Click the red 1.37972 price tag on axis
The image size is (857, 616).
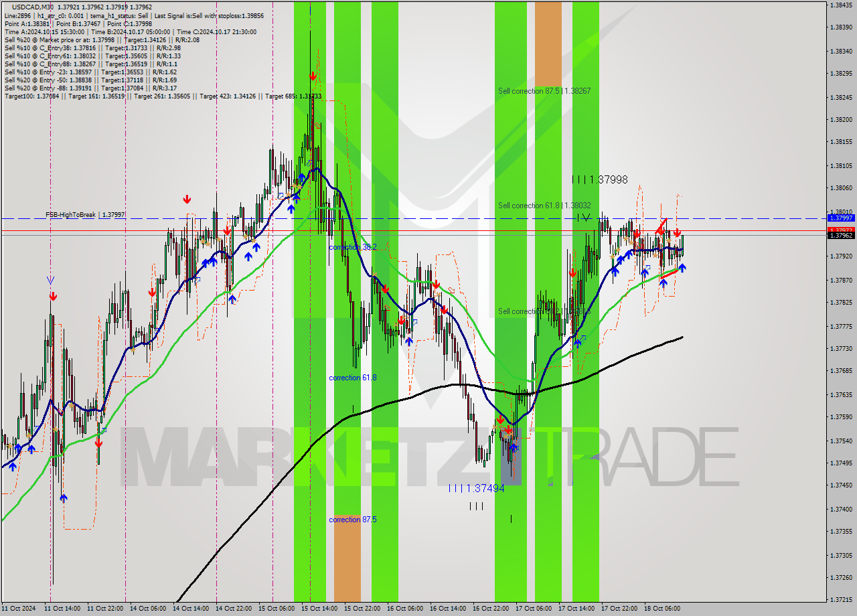pos(841,230)
